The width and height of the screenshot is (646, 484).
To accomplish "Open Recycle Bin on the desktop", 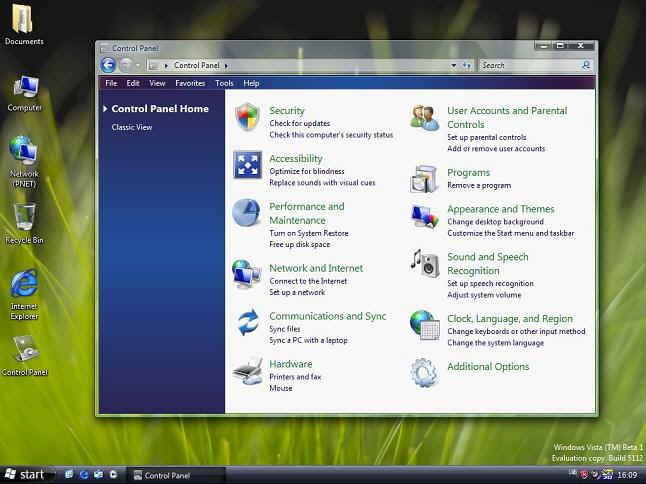I will 24,219.
